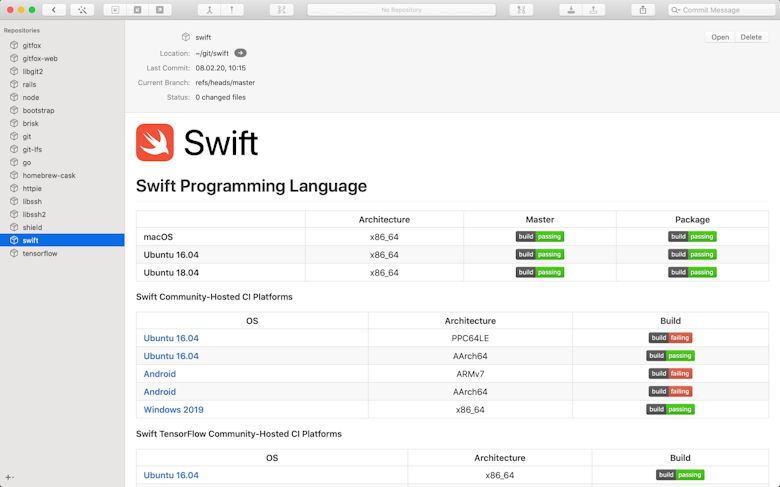Click the cube icon next to swift header title

[x=186, y=37]
